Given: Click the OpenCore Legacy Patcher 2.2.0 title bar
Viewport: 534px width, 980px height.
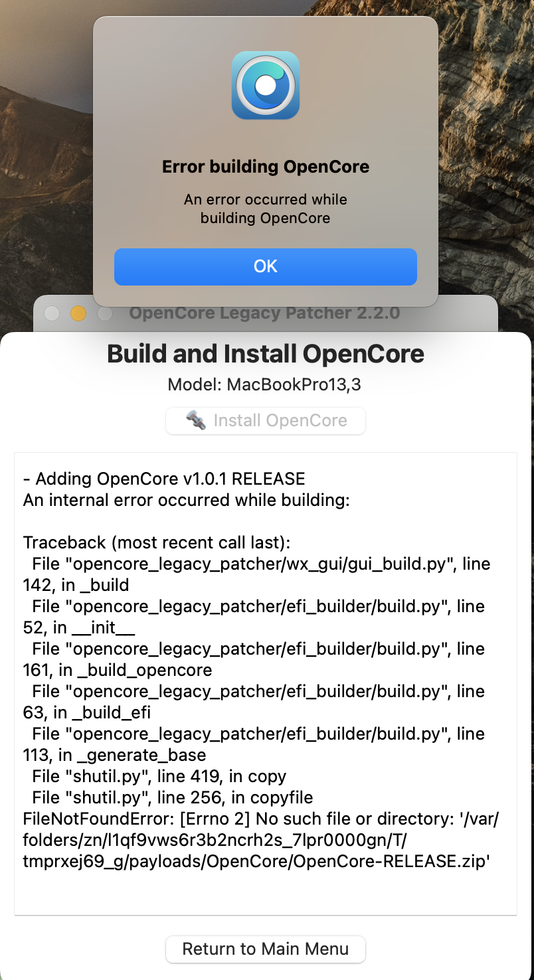Looking at the screenshot, I should click(x=264, y=313).
